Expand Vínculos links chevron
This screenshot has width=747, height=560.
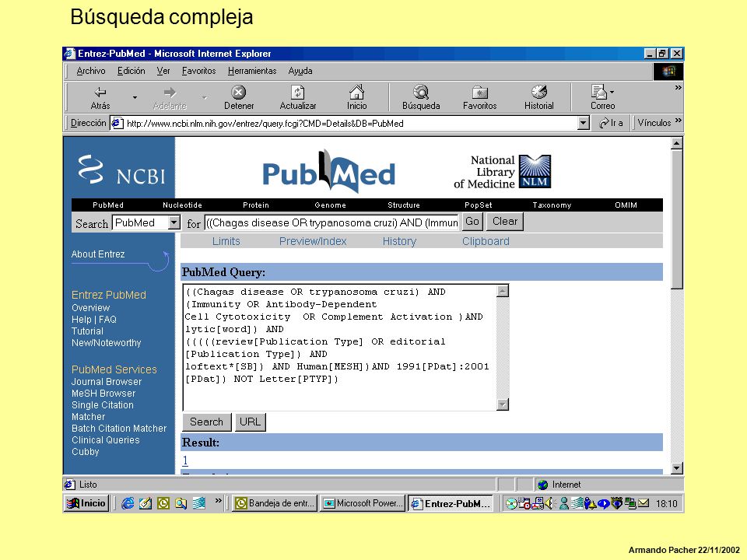pos(679,121)
